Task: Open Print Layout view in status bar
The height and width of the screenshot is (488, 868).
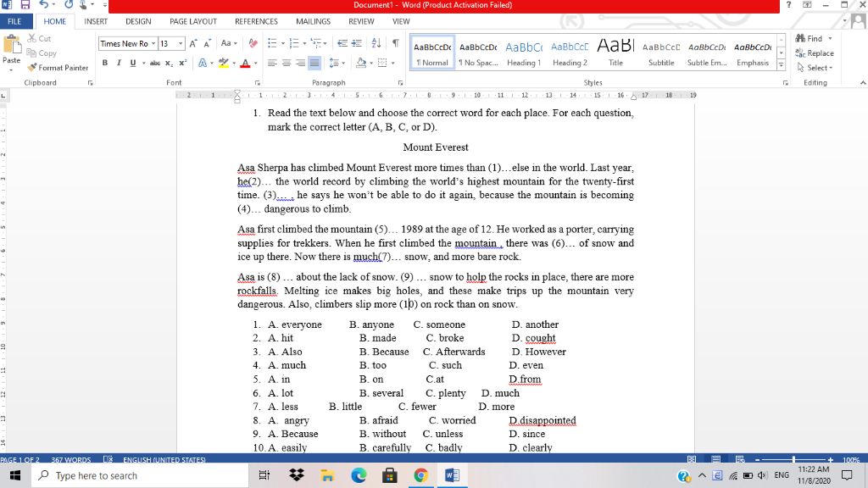Action: click(x=715, y=459)
